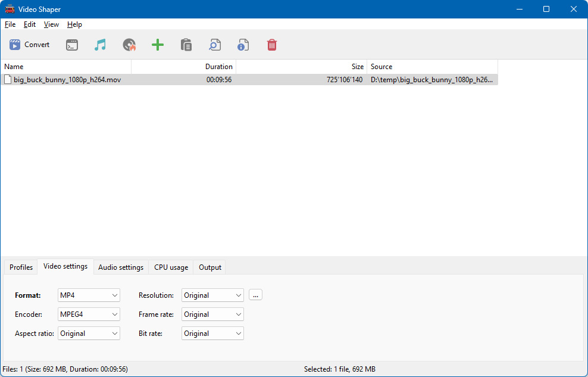Open the Aspect ratio dropdown
Screen dimensions: 588x377
point(89,334)
